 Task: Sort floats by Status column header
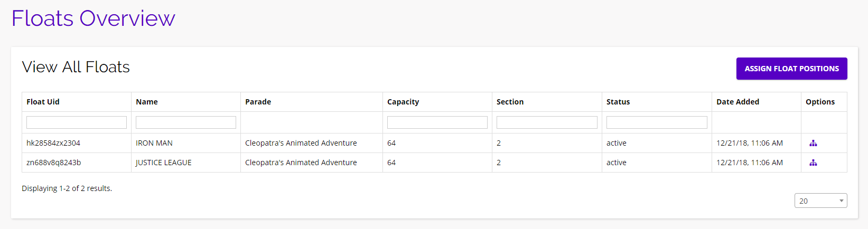tap(618, 102)
